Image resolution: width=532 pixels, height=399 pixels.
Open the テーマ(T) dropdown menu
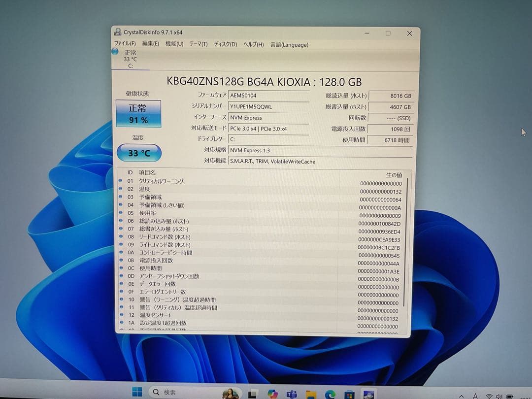198,43
